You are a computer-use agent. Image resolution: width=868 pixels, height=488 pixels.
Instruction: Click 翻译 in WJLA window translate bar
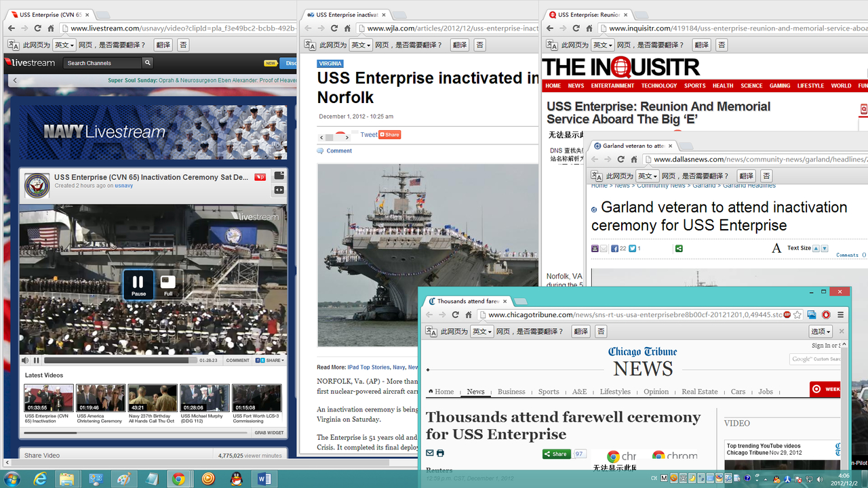pos(460,45)
